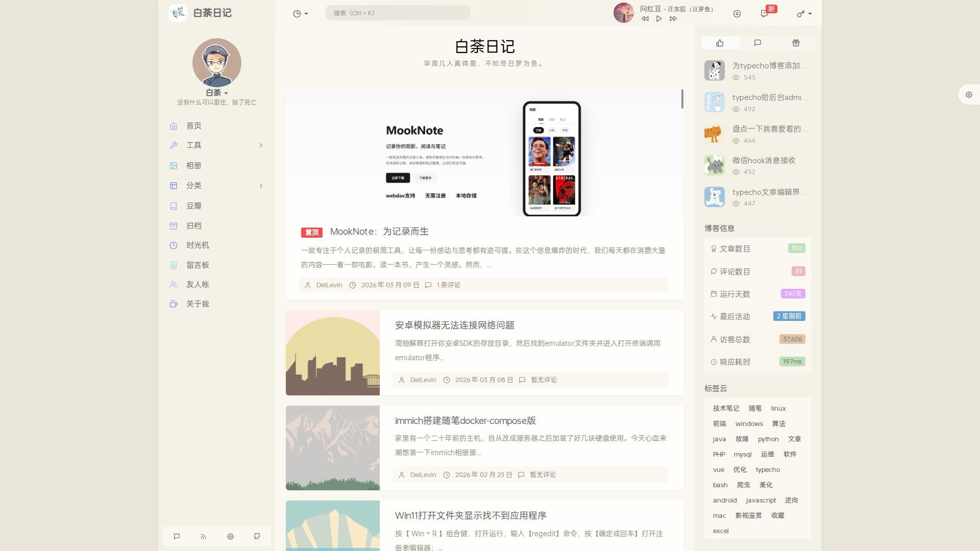Viewport: 980px width, 551px height.
Task: Click the RSS feed icon in sidebar footer
Action: (203, 537)
